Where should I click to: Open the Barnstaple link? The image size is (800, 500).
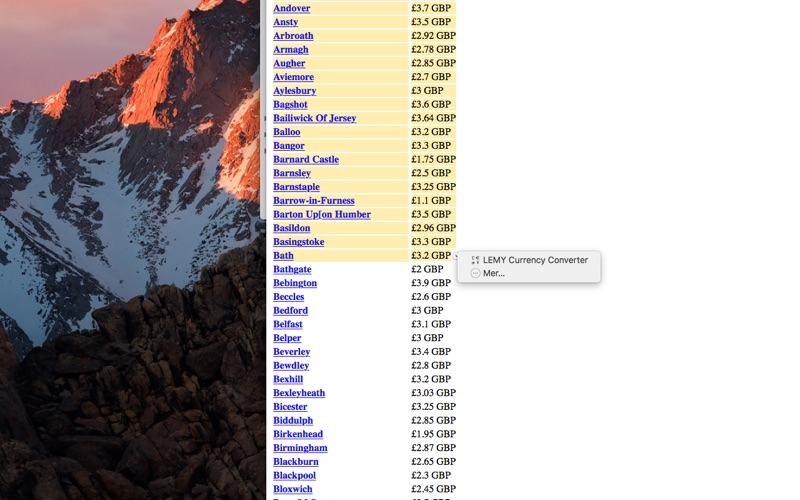click(x=296, y=187)
